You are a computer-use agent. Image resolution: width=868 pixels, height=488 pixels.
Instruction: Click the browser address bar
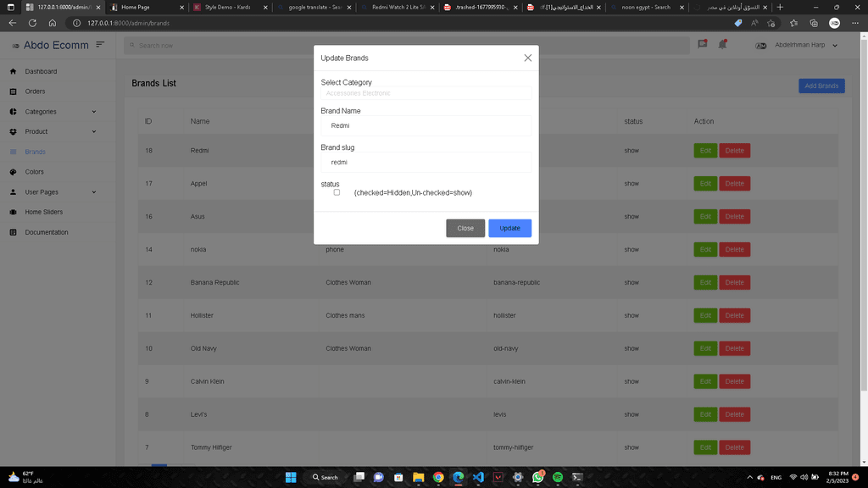coord(398,23)
